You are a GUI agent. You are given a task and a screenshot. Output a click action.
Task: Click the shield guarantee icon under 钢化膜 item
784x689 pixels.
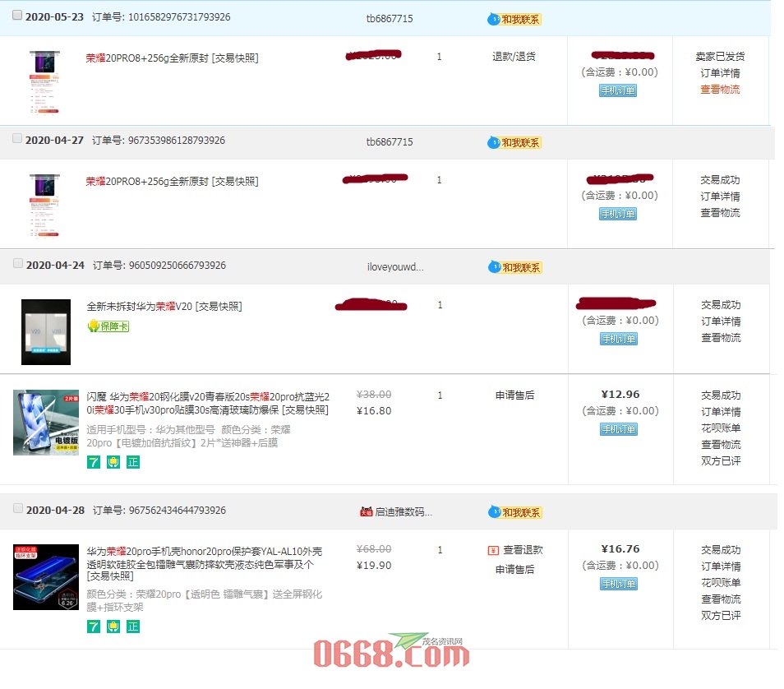tap(113, 462)
